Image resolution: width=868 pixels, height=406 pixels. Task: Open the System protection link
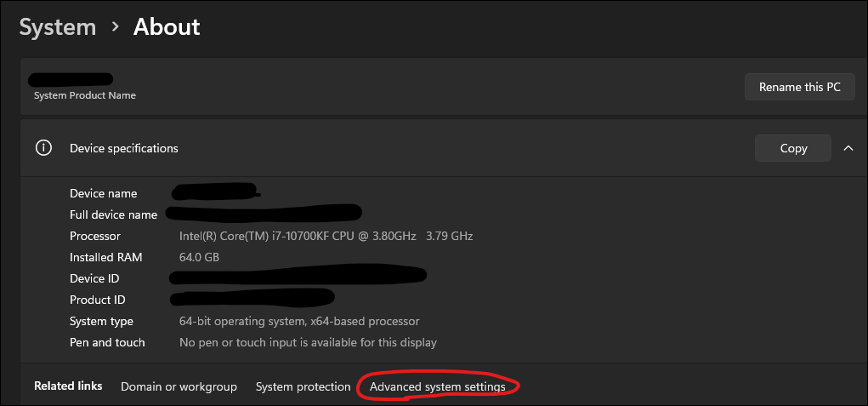(304, 386)
